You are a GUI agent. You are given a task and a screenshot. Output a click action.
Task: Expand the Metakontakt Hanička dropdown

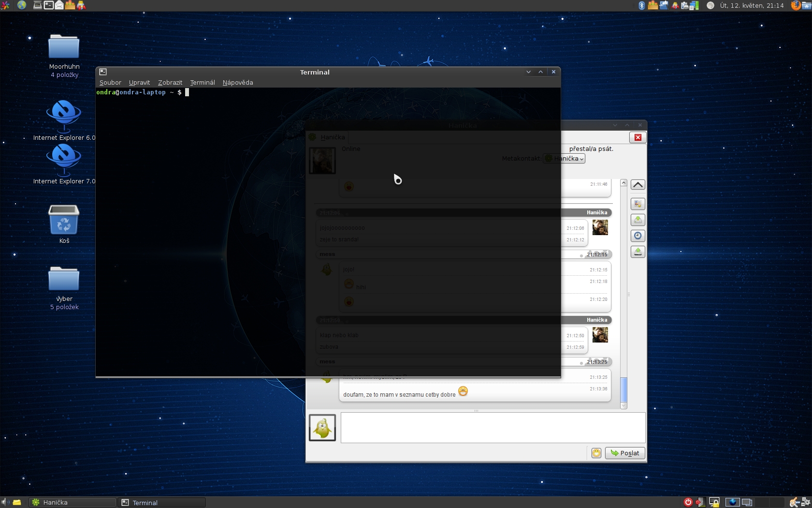click(564, 158)
